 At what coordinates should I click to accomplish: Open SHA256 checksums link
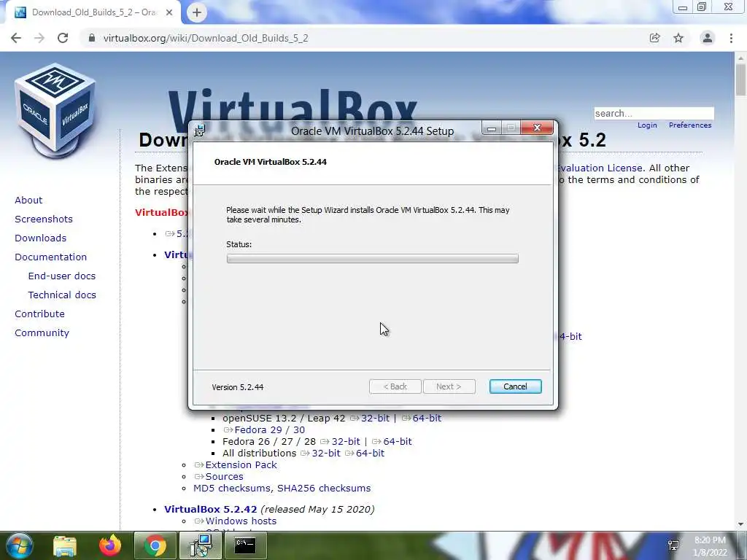324,488
